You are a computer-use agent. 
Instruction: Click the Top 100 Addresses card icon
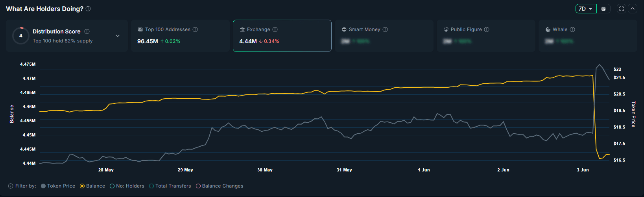(x=140, y=29)
